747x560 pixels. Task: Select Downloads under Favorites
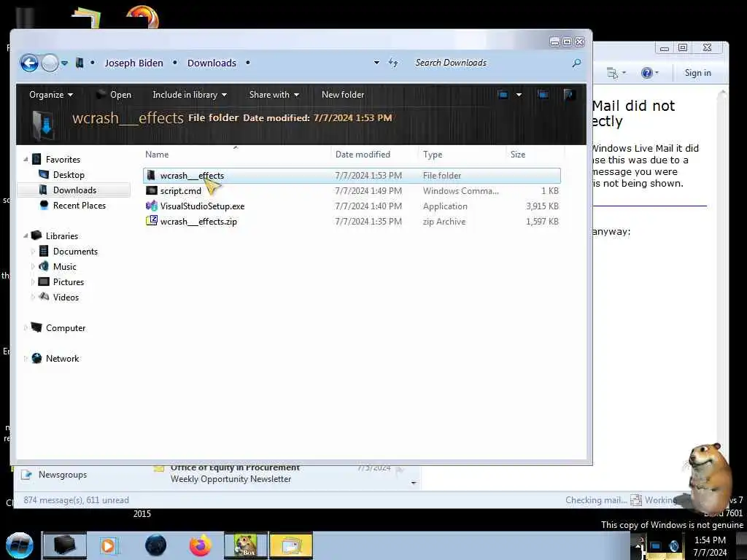74,190
